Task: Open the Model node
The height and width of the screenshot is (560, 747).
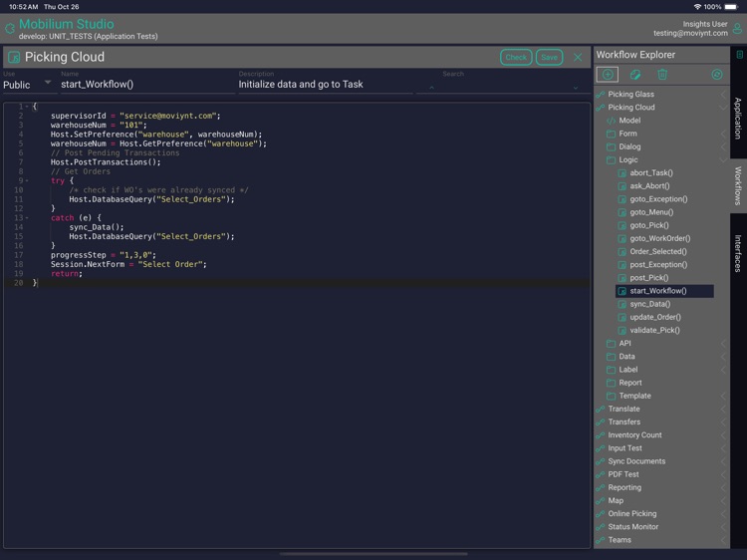Action: [629, 121]
